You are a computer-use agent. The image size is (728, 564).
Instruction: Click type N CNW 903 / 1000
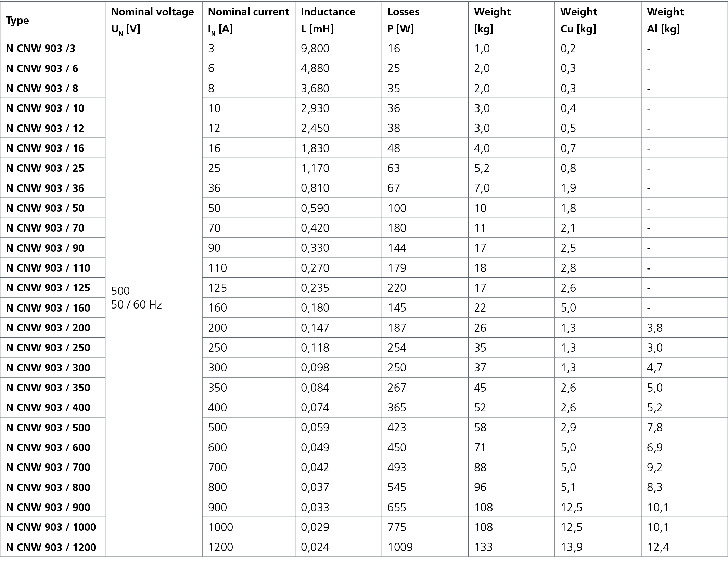(51, 527)
